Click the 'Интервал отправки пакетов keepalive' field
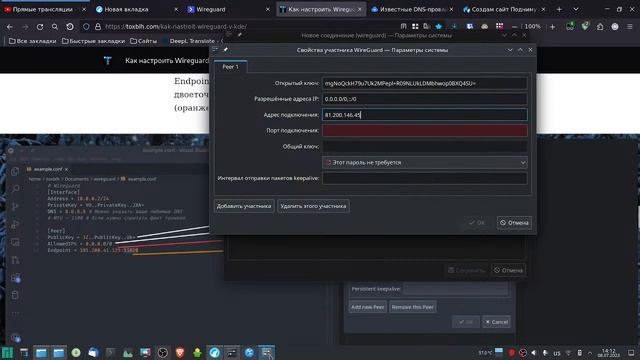 424,178
